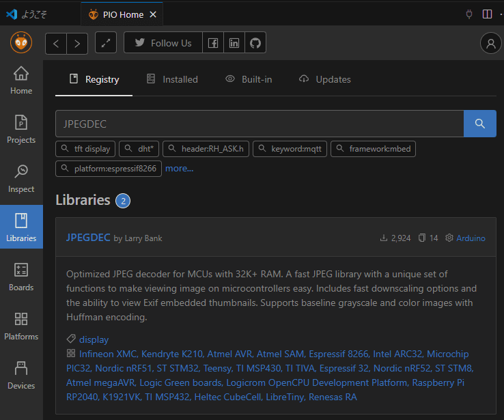Click the Kendryte K210 platform link
Screen dimensions: 504x420
(x=172, y=354)
